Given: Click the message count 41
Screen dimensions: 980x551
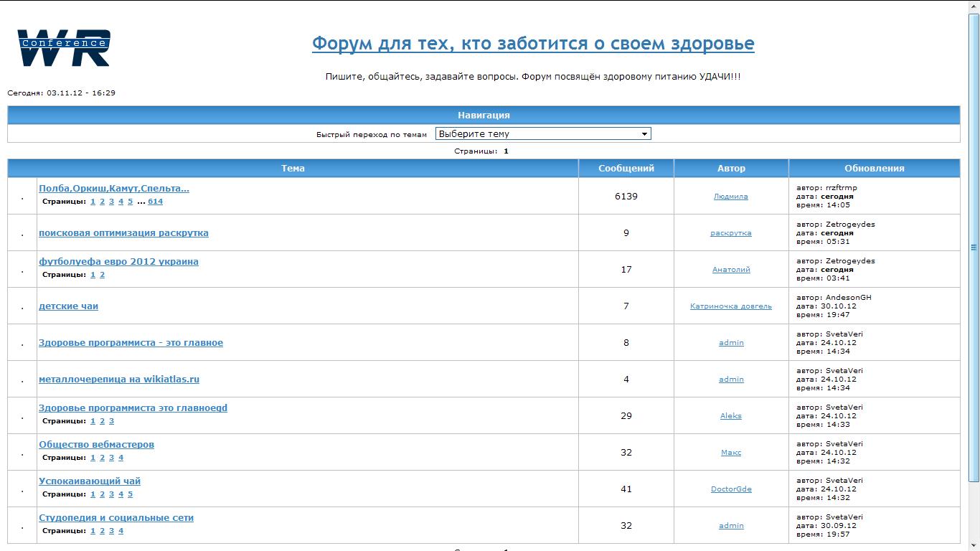Looking at the screenshot, I should 626,489.
